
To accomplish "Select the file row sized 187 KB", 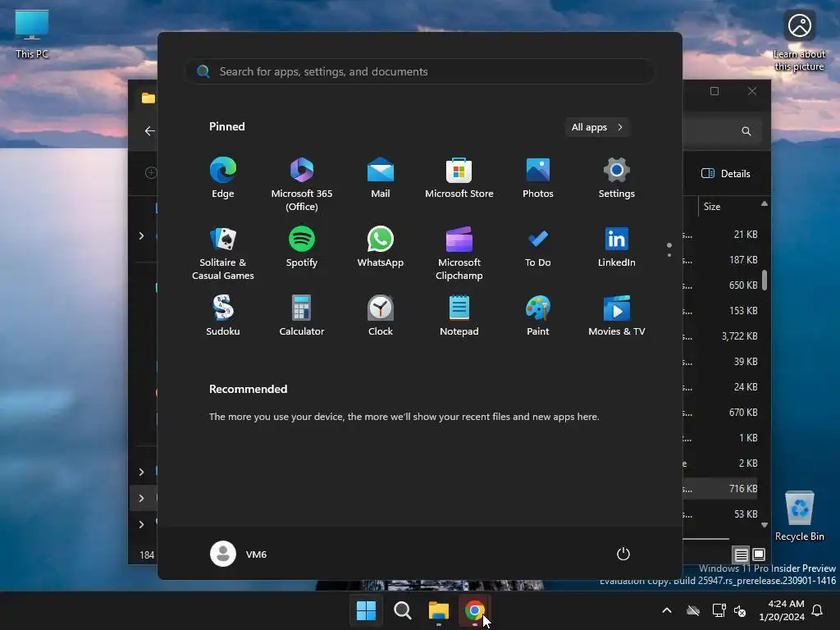I will [x=721, y=260].
